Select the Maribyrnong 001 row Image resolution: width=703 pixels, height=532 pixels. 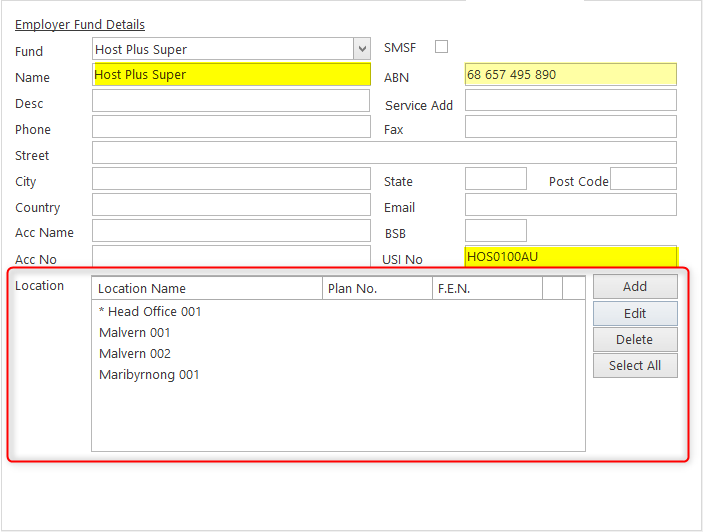(149, 375)
